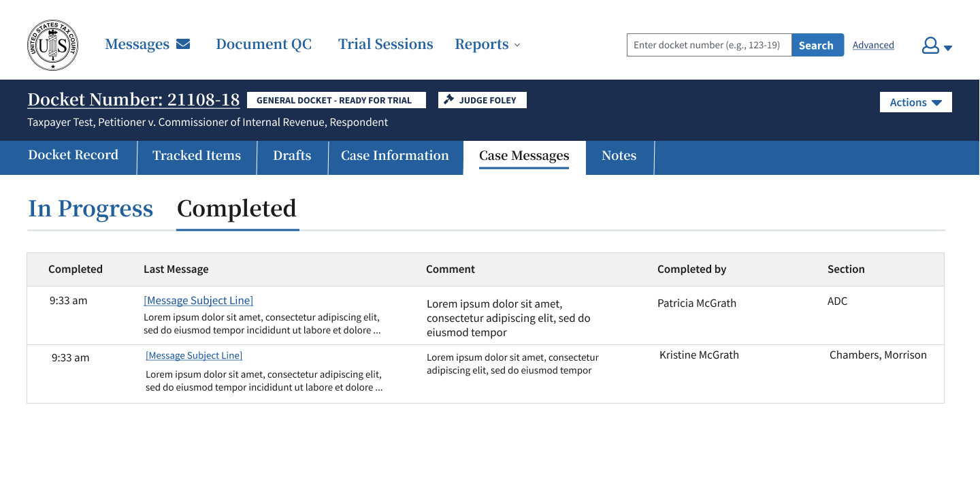Switch to In Progress messages
The width and height of the screenshot is (980, 492).
pyautogui.click(x=91, y=208)
